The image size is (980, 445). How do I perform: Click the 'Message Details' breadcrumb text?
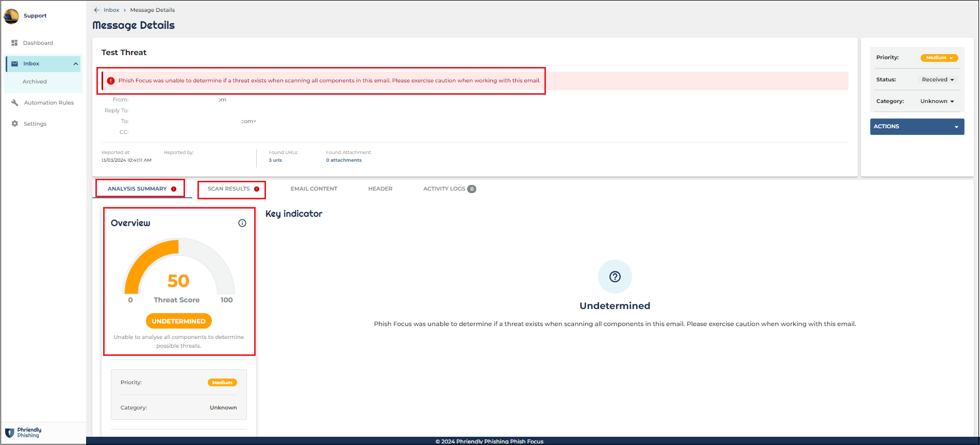152,10
